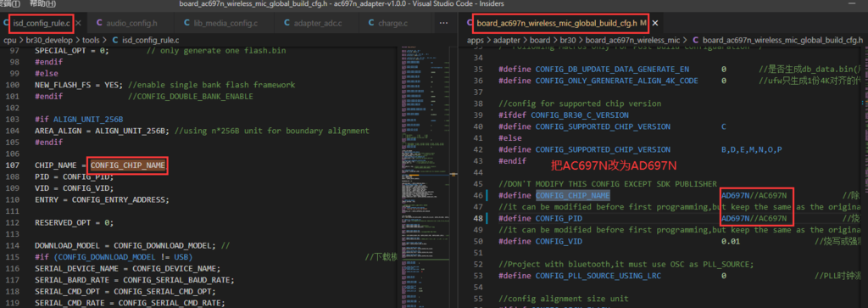This screenshot has height=308, width=868.
Task: Click "//DON'T MODIFY THIS CONFIG" comment
Action: point(608,184)
